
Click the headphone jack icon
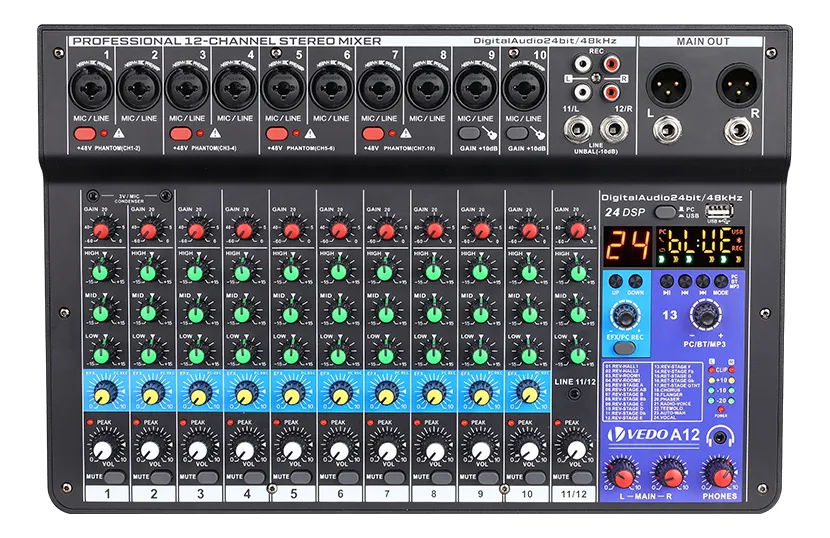click(x=716, y=436)
